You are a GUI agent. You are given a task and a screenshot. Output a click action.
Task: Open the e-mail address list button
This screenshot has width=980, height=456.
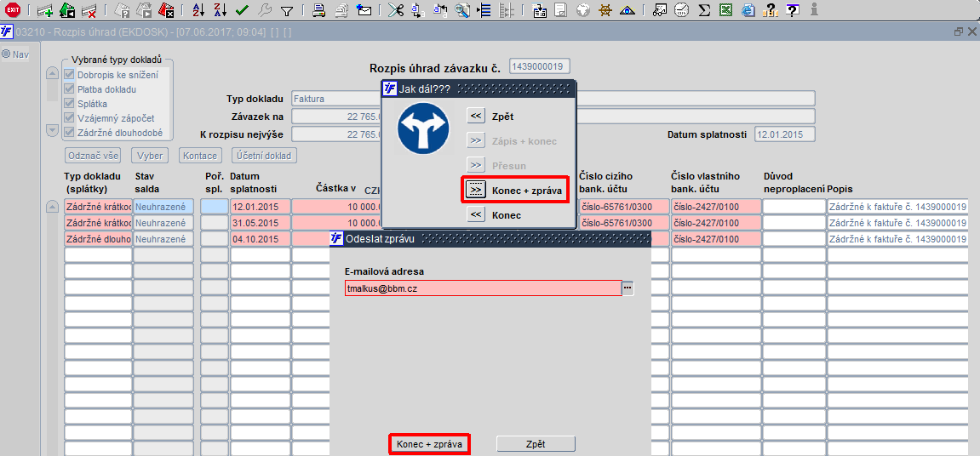(x=628, y=288)
